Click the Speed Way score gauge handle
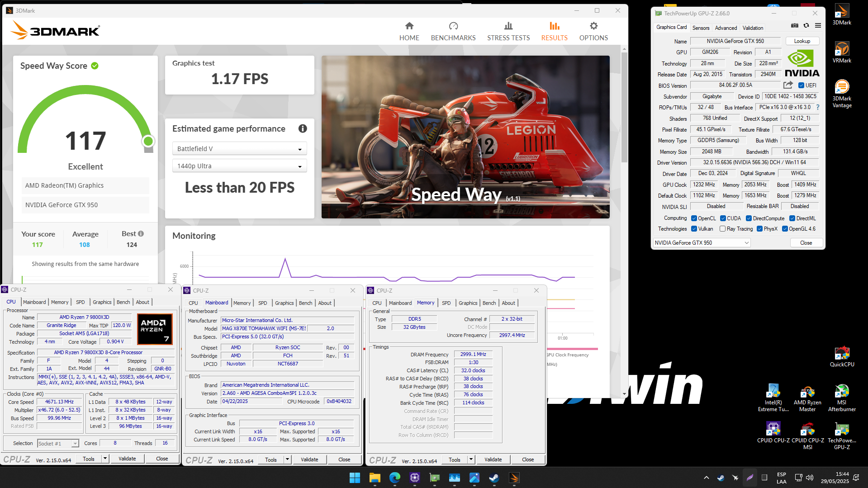868x488 pixels. [148, 142]
